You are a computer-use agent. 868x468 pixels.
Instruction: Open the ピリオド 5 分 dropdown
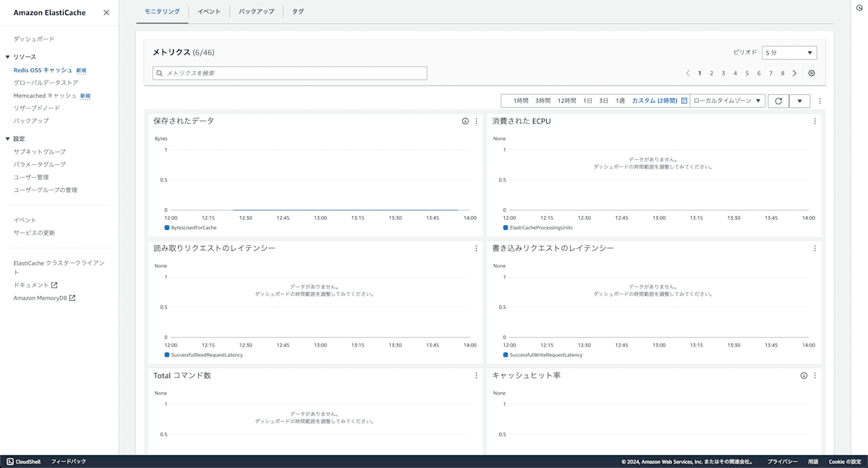pyautogui.click(x=789, y=53)
